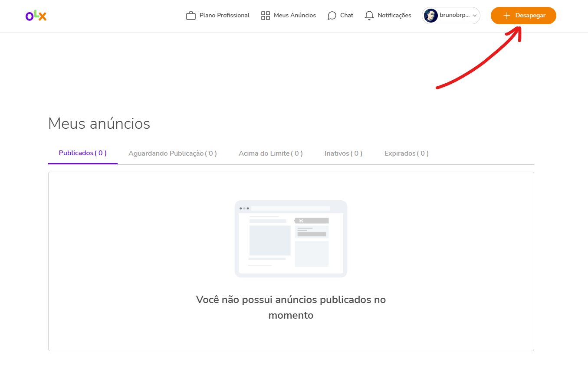Click the empty ads placeholder illustration

pyautogui.click(x=291, y=239)
